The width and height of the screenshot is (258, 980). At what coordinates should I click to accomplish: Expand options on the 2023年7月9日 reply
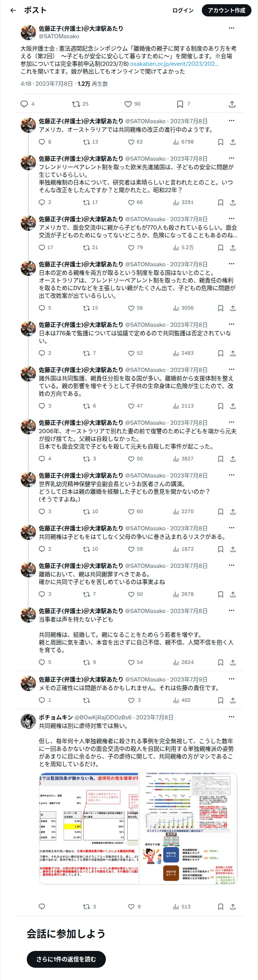pos(232,679)
